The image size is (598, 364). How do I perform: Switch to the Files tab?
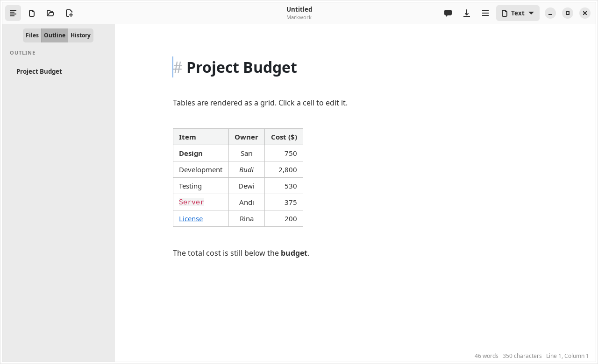[x=32, y=35]
